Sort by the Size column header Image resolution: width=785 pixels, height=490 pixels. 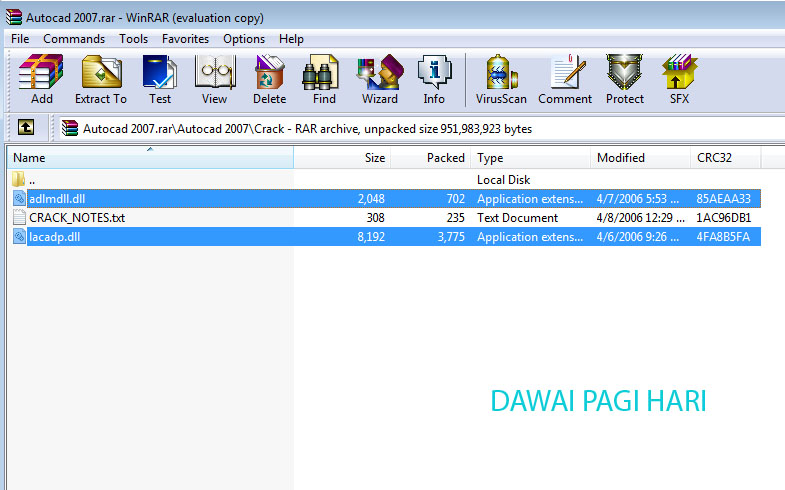[x=342, y=158]
